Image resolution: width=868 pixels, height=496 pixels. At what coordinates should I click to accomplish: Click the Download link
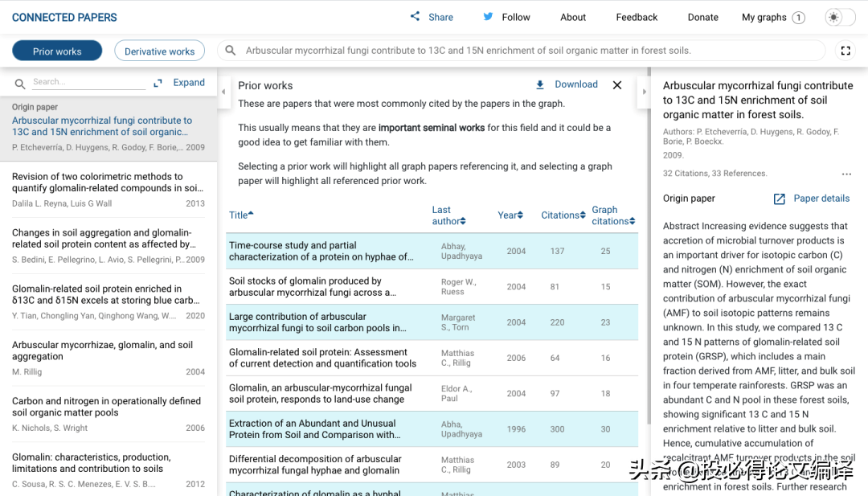tap(576, 84)
